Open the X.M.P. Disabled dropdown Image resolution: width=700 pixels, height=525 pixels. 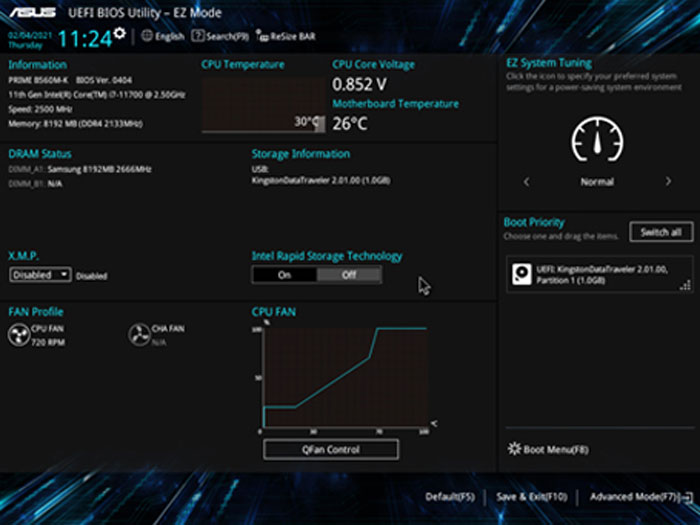[x=40, y=275]
